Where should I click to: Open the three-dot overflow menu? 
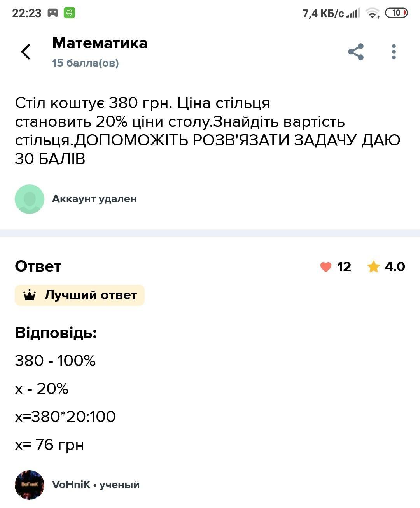click(x=394, y=52)
